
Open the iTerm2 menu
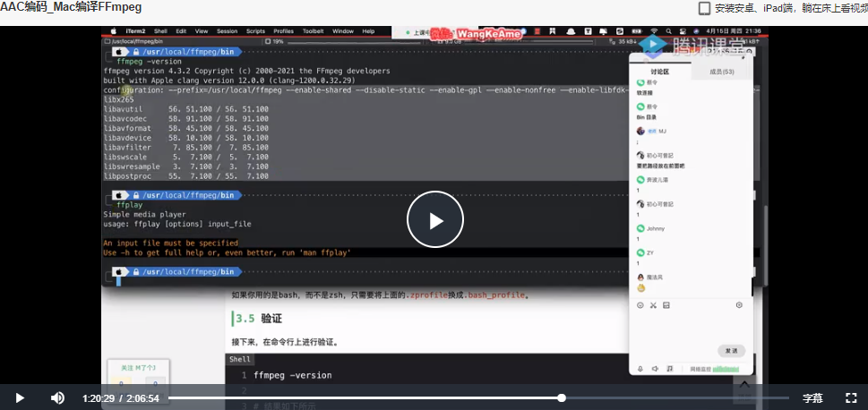click(x=135, y=31)
